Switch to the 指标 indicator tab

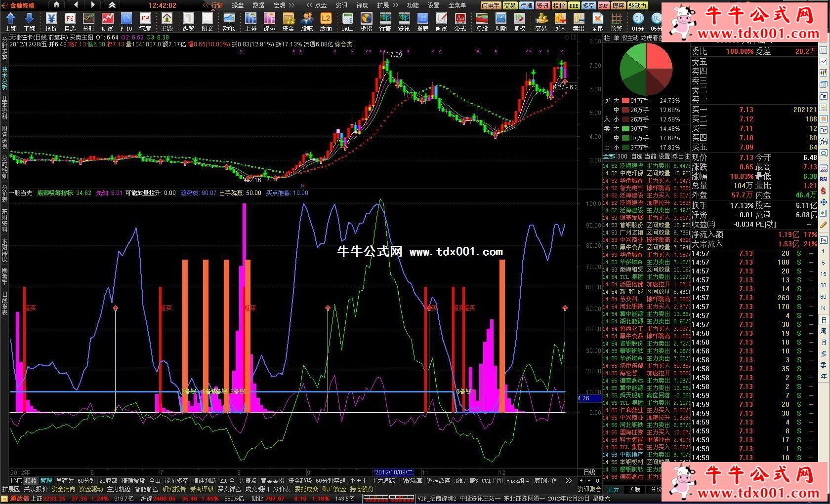pyautogui.click(x=16, y=480)
